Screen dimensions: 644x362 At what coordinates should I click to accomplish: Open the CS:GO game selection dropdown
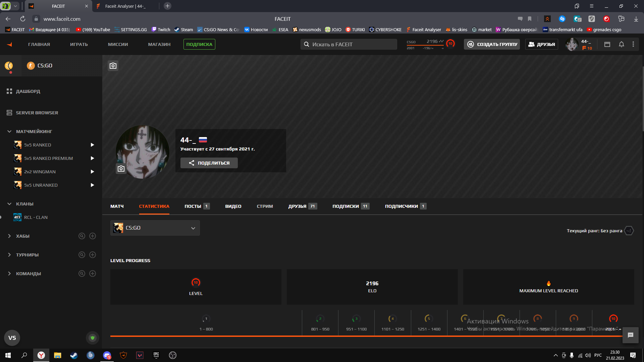click(x=155, y=228)
